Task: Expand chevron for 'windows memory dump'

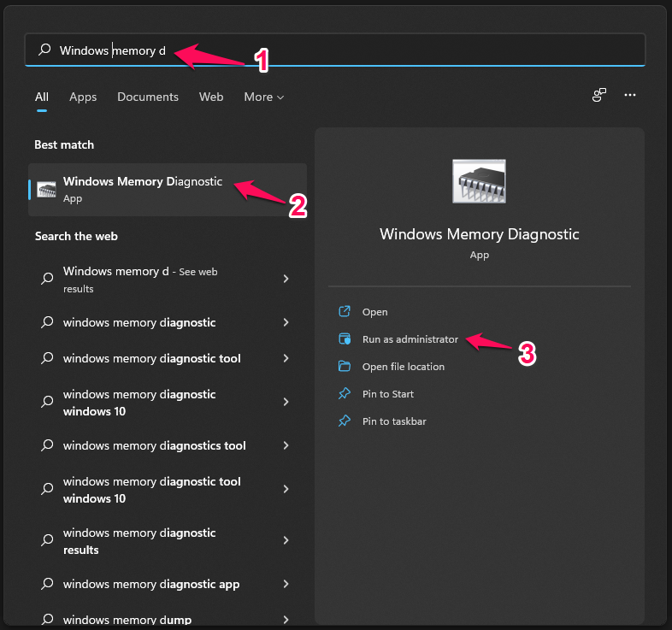Action: point(286,620)
